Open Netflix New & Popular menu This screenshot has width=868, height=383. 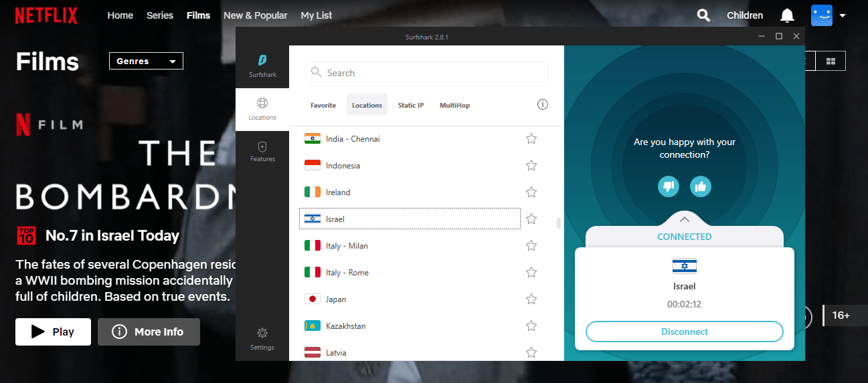256,15
